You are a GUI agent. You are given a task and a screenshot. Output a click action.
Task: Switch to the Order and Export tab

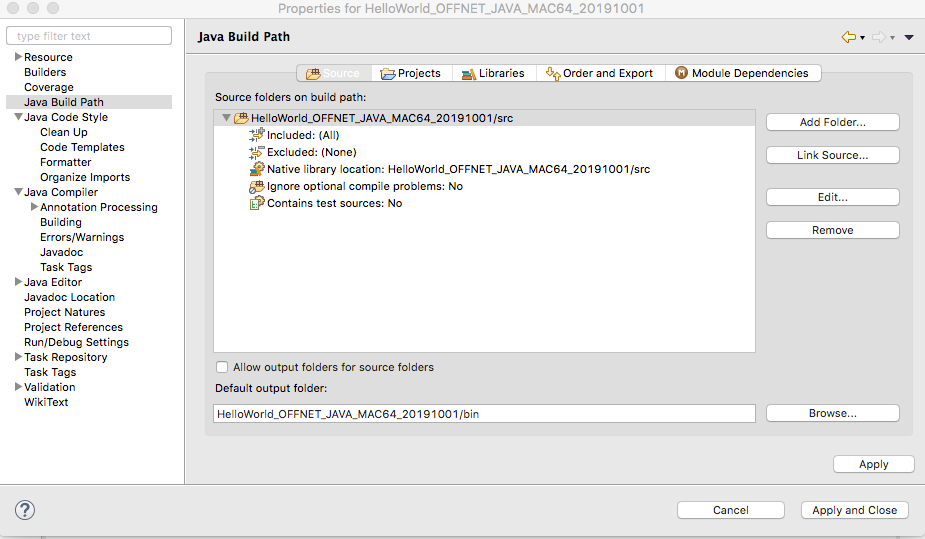point(601,73)
